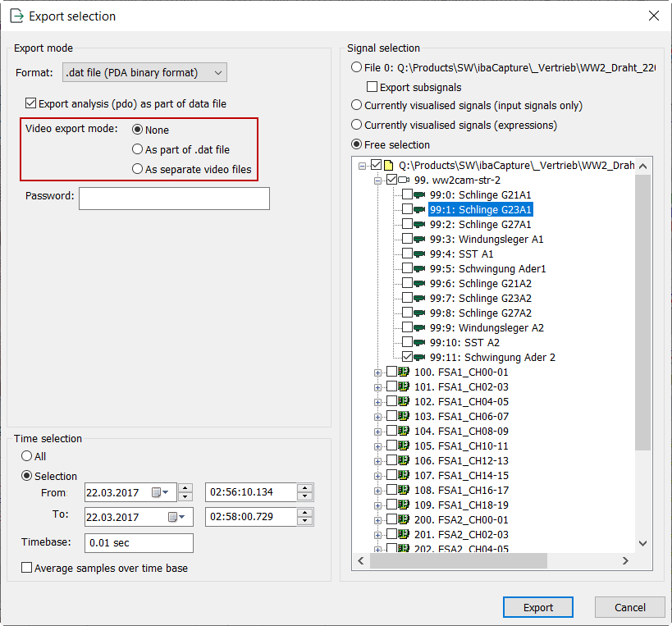Click the Password input field
The width and height of the screenshot is (672, 626).
(x=174, y=199)
